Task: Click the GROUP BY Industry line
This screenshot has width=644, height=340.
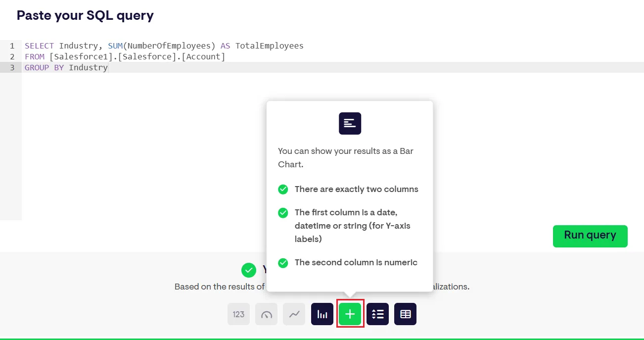Action: tap(66, 68)
